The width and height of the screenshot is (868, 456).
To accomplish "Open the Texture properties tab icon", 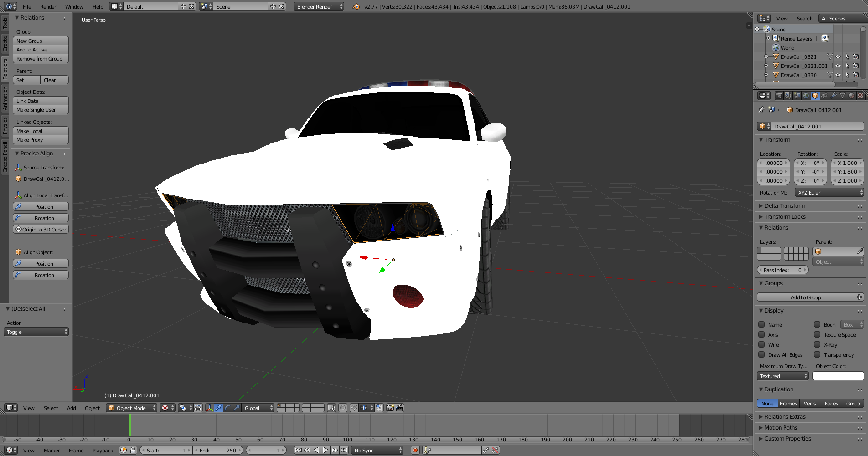I will coord(861,96).
